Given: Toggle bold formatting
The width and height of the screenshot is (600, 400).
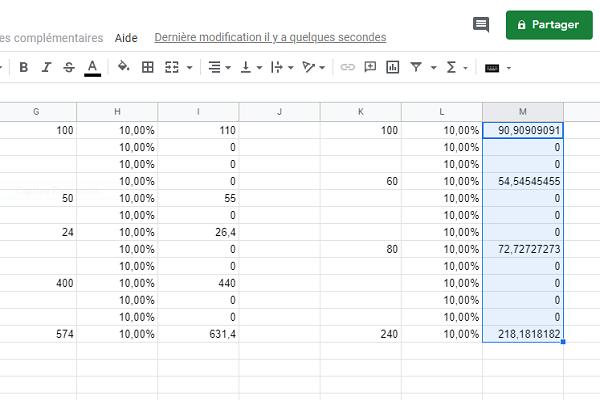Looking at the screenshot, I should 23,68.
